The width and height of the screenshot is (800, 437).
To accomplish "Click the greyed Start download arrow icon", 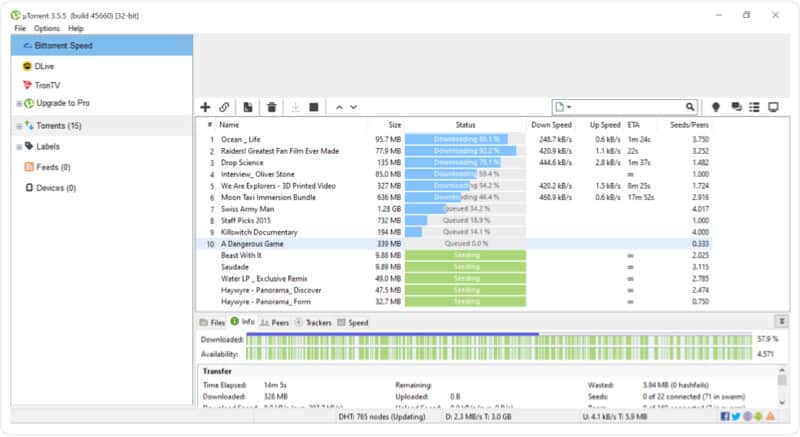I will 295,107.
